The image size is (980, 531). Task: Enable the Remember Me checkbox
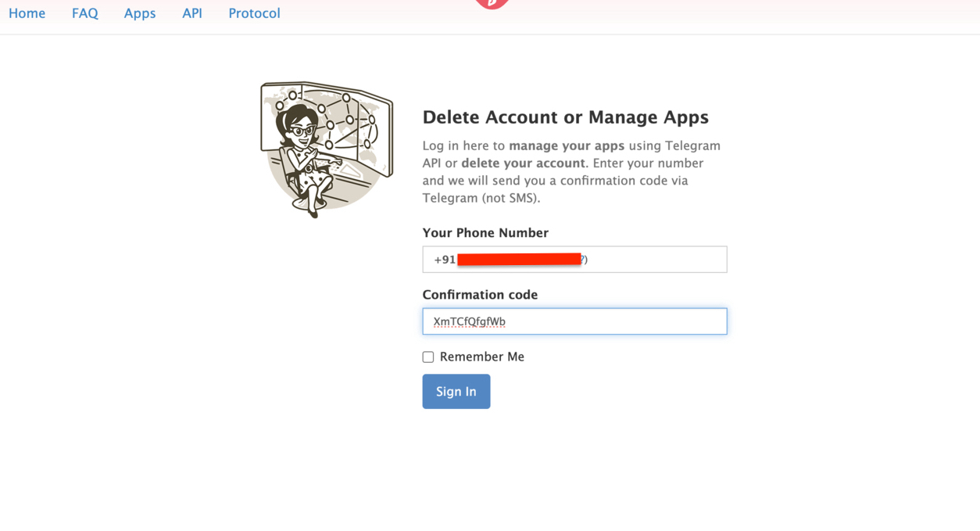(x=428, y=357)
